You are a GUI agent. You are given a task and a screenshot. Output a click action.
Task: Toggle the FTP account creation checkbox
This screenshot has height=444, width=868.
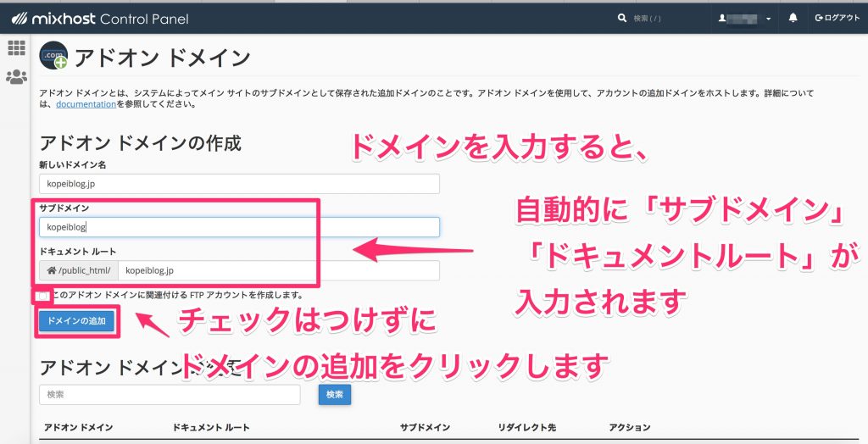42,295
